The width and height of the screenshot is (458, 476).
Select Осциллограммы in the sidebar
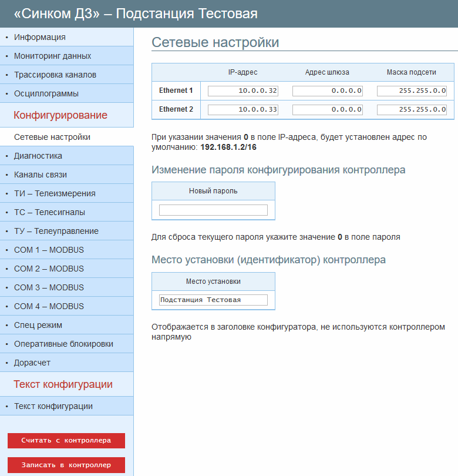coord(46,93)
